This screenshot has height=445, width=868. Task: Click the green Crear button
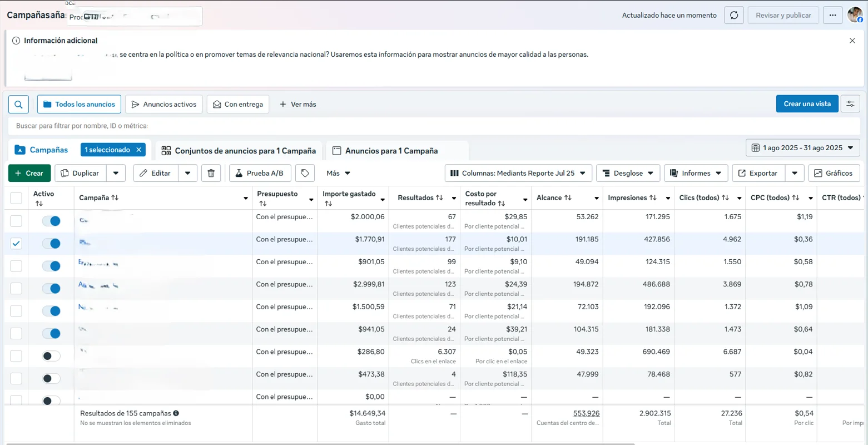[29, 173]
